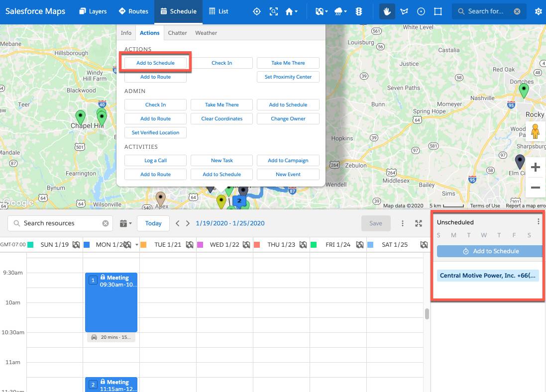The height and width of the screenshot is (392, 546).
Task: Open the weather overlay dropdown
Action: (340, 11)
